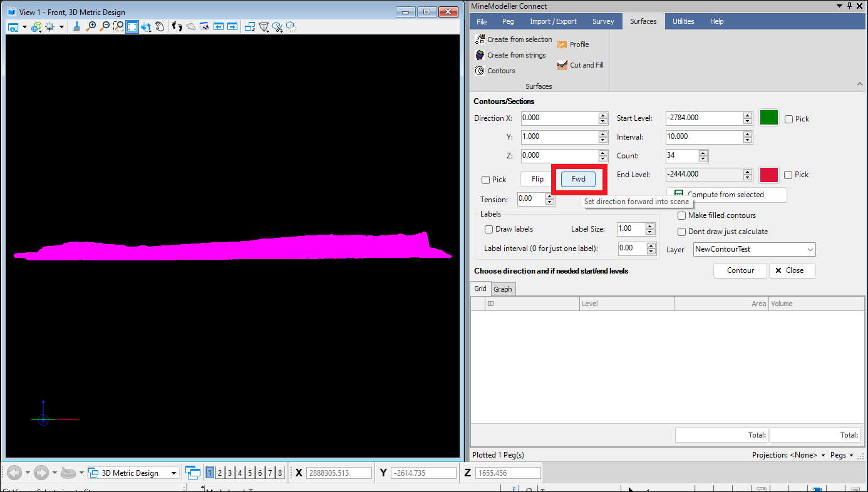Click the green Start Level color swatch
The height and width of the screenshot is (492, 868).
tap(768, 117)
